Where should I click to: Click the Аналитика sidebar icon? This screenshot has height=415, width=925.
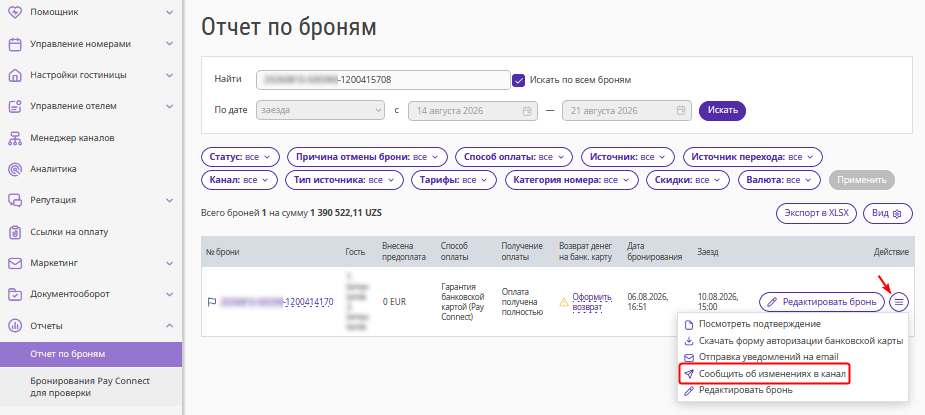(15, 169)
